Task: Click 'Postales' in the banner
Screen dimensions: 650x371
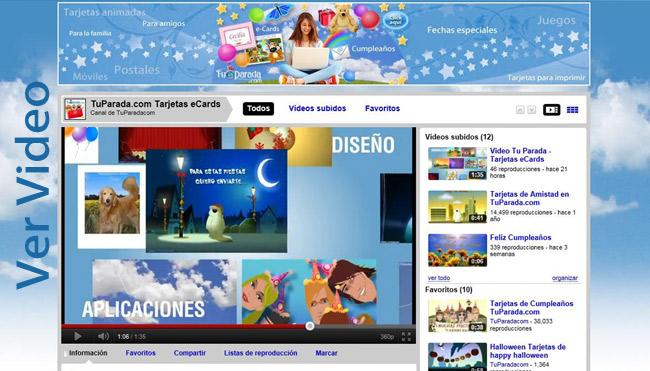Action: click(x=137, y=70)
